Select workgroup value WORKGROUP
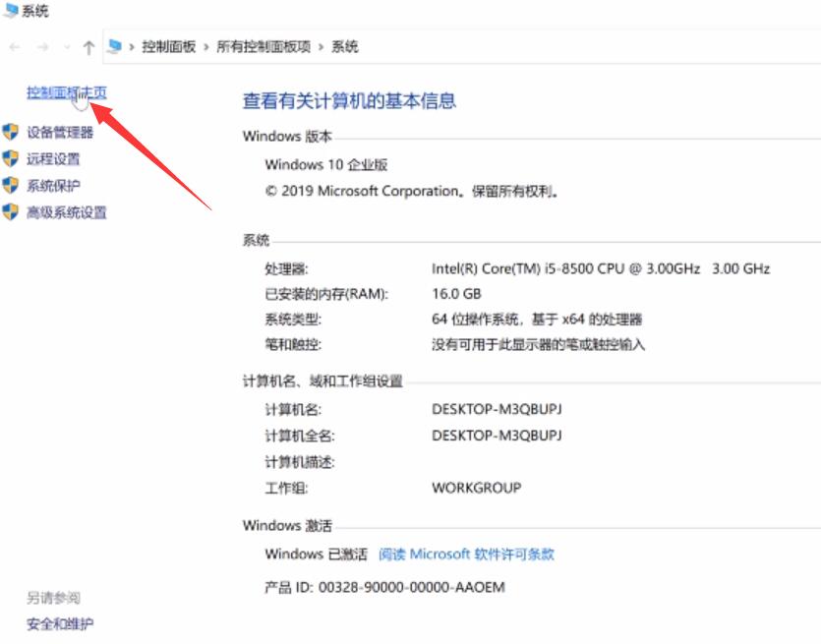 pyautogui.click(x=477, y=488)
